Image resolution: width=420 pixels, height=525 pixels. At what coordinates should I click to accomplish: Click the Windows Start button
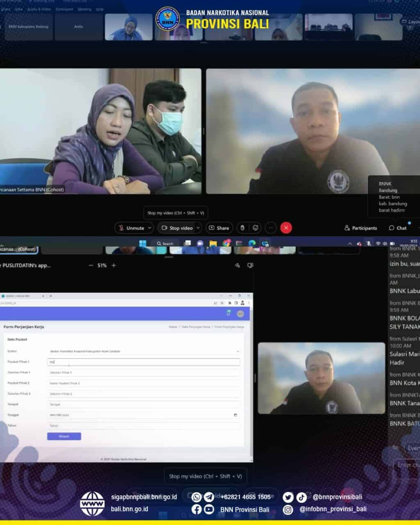click(143, 243)
